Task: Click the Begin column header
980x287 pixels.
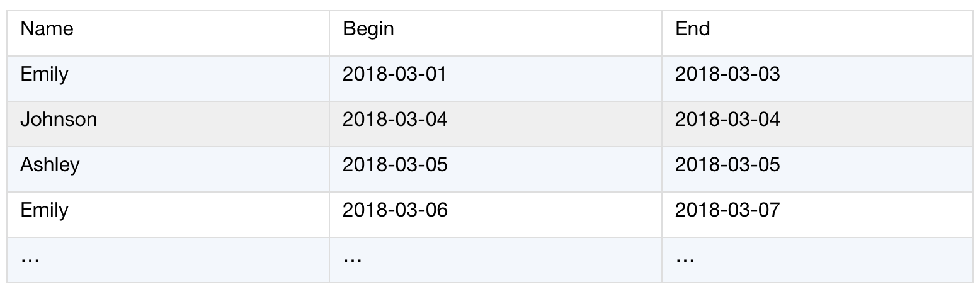Action: click(x=368, y=29)
